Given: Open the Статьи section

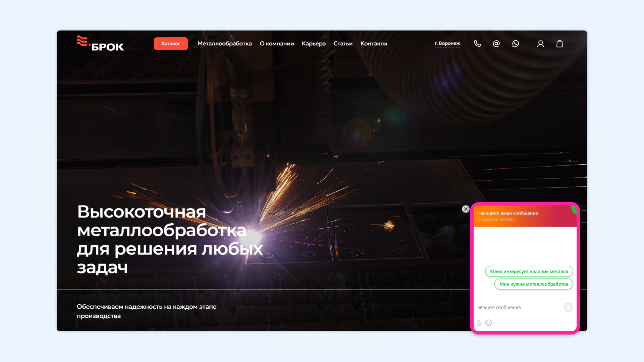Looking at the screenshot, I should (343, 44).
